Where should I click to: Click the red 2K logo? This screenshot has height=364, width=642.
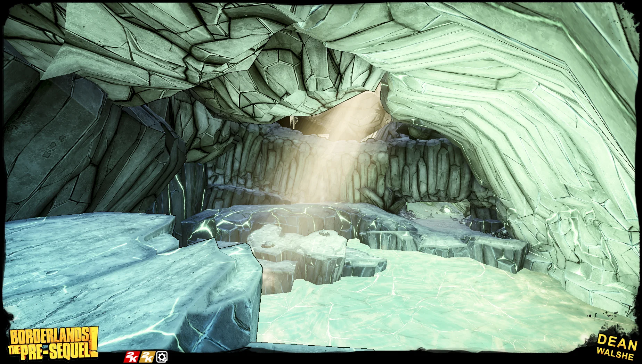[132, 357]
